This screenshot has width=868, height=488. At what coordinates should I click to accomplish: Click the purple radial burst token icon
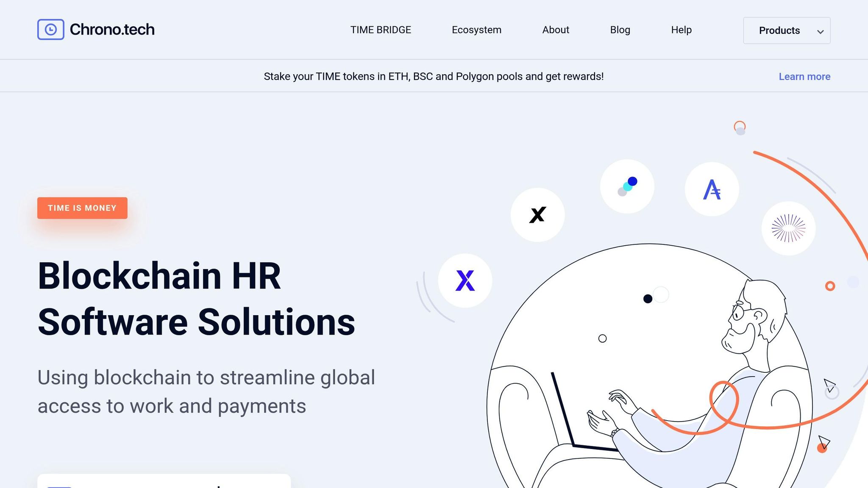(788, 228)
